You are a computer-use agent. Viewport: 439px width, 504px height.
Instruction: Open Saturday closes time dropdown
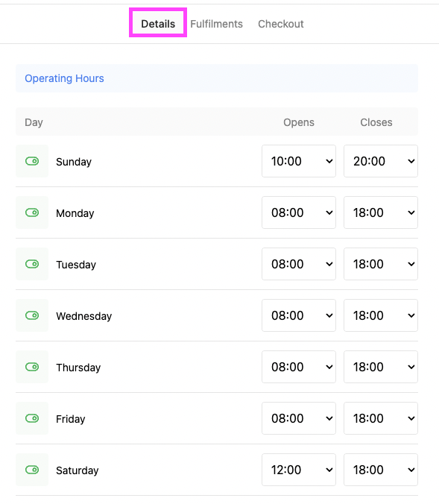[x=381, y=470]
